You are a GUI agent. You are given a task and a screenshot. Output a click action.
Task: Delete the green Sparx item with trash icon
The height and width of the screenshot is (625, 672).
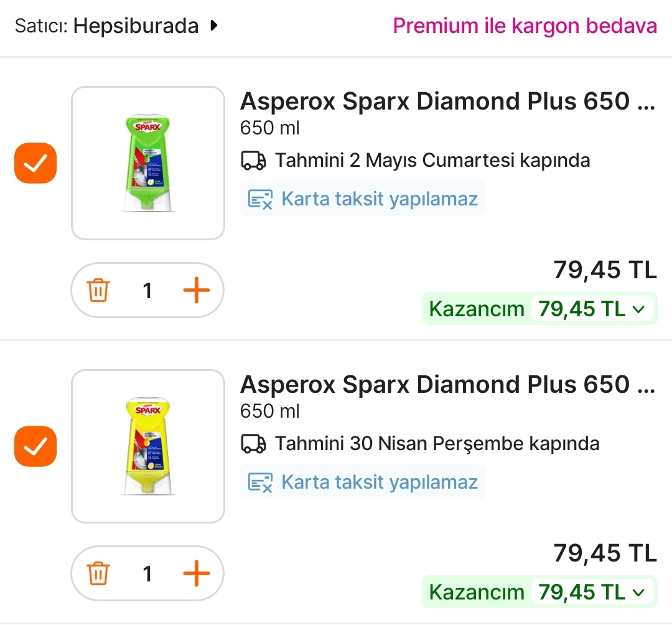[x=98, y=291]
